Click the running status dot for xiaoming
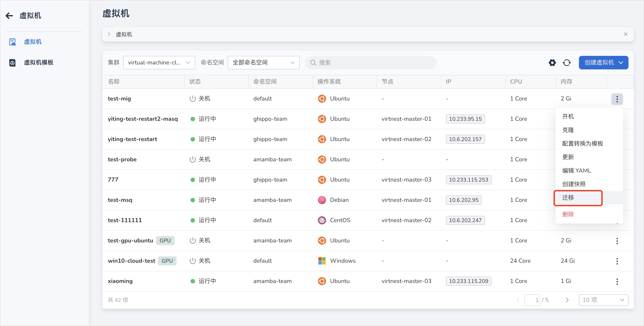The width and height of the screenshot is (644, 326). (193, 281)
